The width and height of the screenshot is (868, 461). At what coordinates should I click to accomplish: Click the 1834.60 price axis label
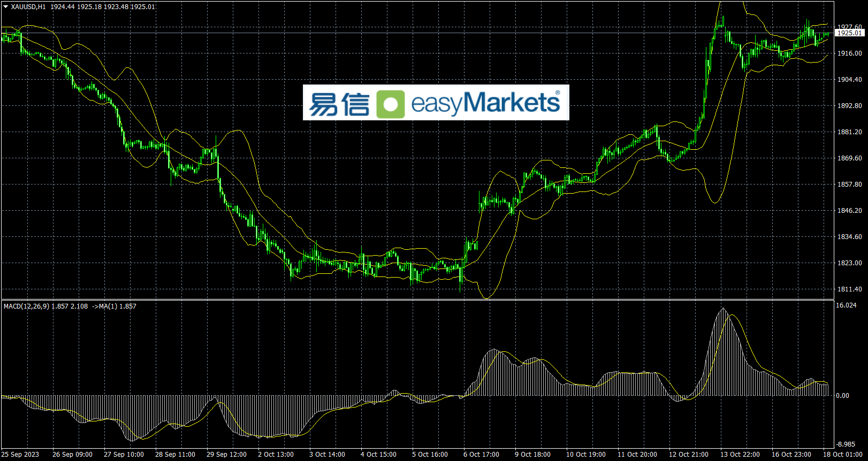pyautogui.click(x=850, y=237)
